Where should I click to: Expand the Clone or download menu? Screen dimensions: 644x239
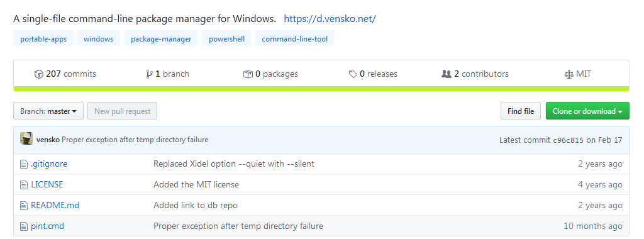pyautogui.click(x=587, y=111)
